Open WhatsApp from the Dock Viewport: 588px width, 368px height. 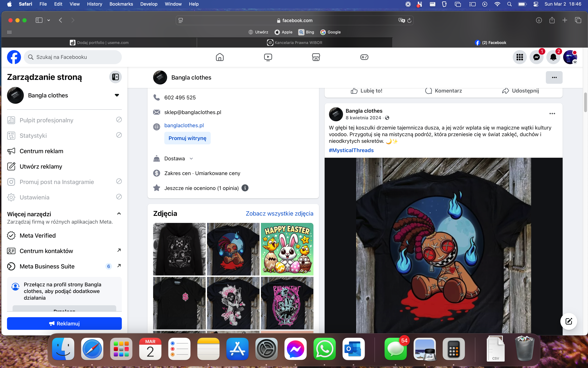click(324, 349)
